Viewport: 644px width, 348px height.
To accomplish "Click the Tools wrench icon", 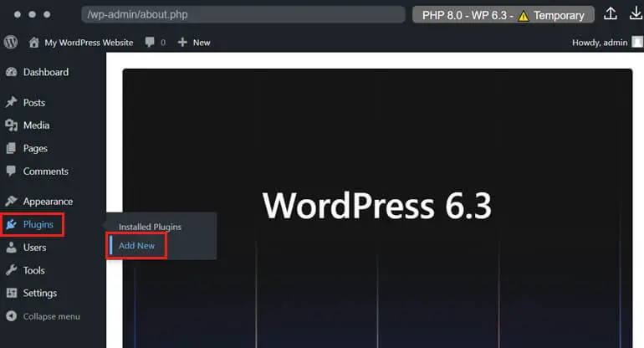I will (x=12, y=270).
